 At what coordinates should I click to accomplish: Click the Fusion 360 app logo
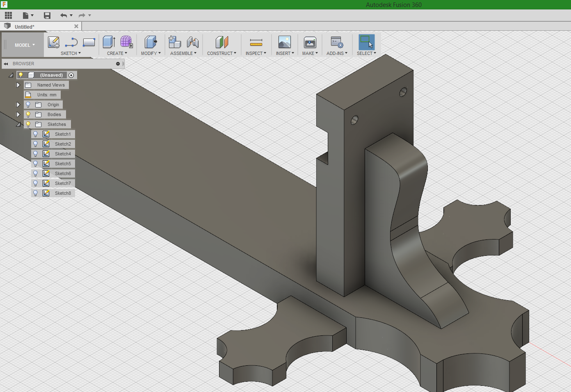click(x=4, y=5)
